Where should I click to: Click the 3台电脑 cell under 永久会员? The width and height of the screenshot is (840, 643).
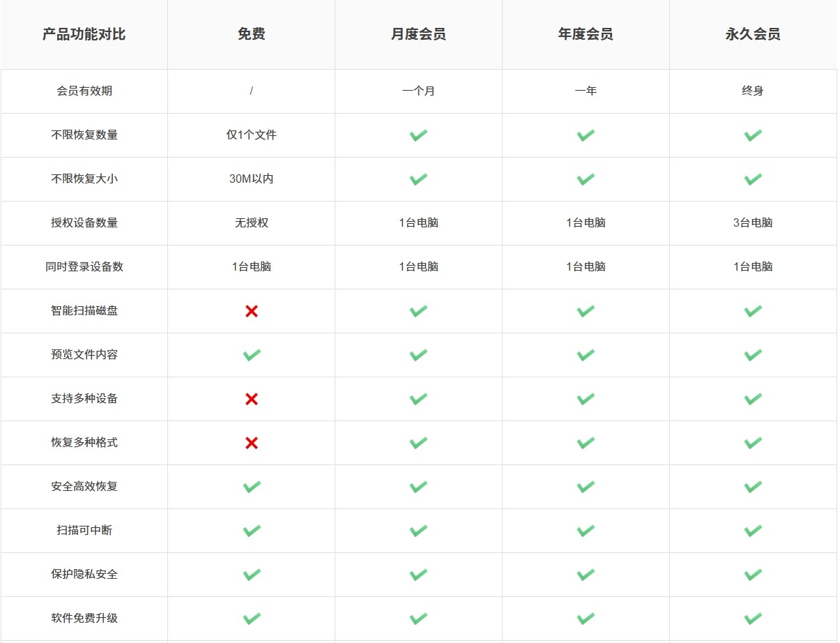coord(753,223)
